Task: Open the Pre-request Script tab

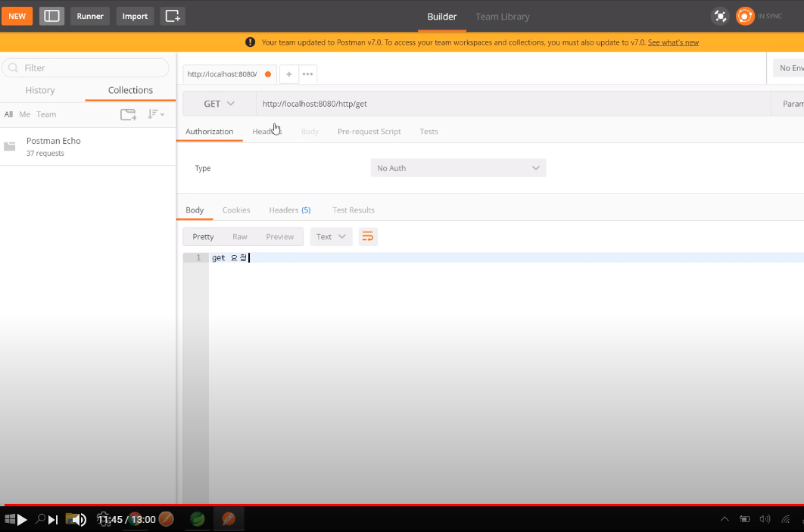Action: pyautogui.click(x=369, y=132)
